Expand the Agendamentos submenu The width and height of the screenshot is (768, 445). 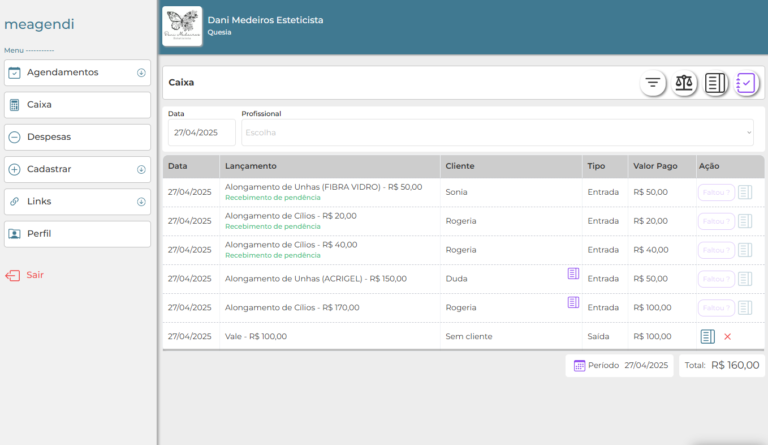(x=141, y=73)
